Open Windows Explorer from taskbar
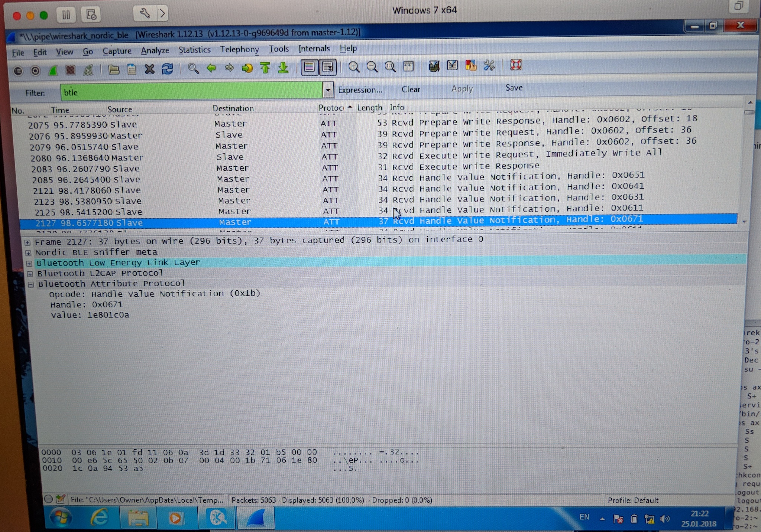Screen dimensions: 761x532 pyautogui.click(x=138, y=518)
